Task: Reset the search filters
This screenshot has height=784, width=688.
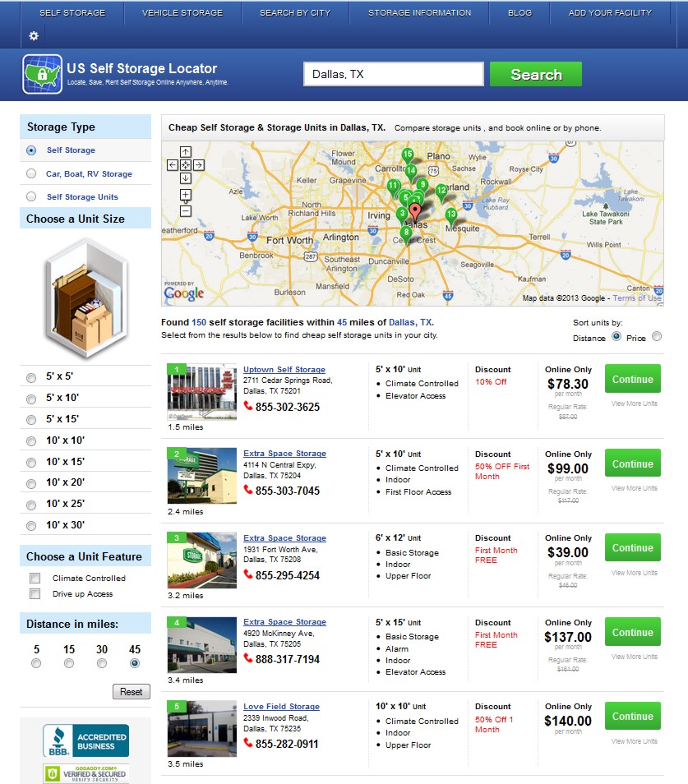Action: click(131, 691)
